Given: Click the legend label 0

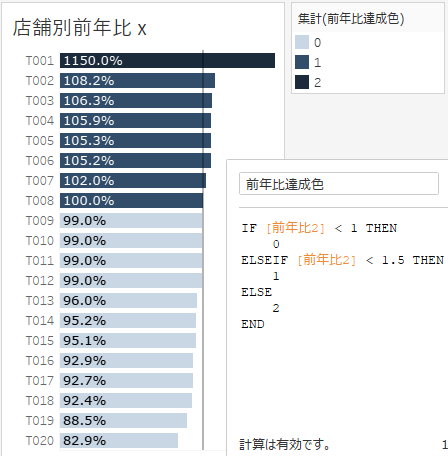Looking at the screenshot, I should (x=317, y=43).
